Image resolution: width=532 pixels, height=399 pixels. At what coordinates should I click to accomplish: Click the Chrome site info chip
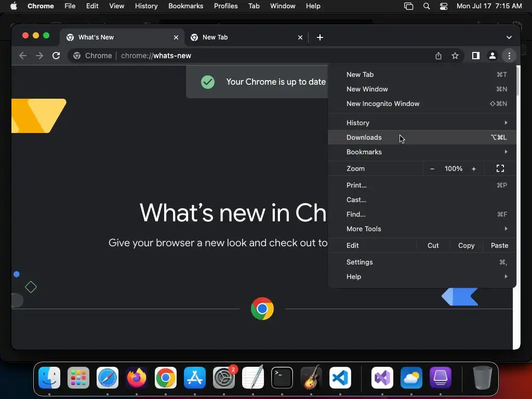(92, 56)
